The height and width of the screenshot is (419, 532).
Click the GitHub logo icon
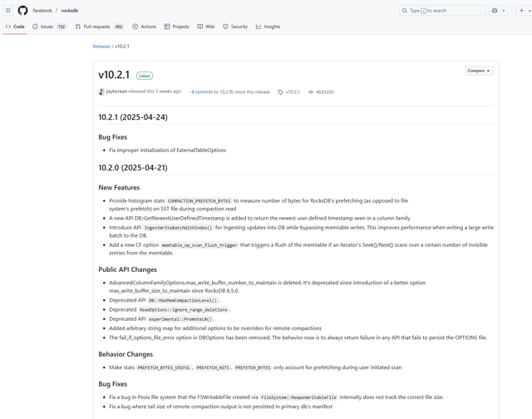coord(22,11)
